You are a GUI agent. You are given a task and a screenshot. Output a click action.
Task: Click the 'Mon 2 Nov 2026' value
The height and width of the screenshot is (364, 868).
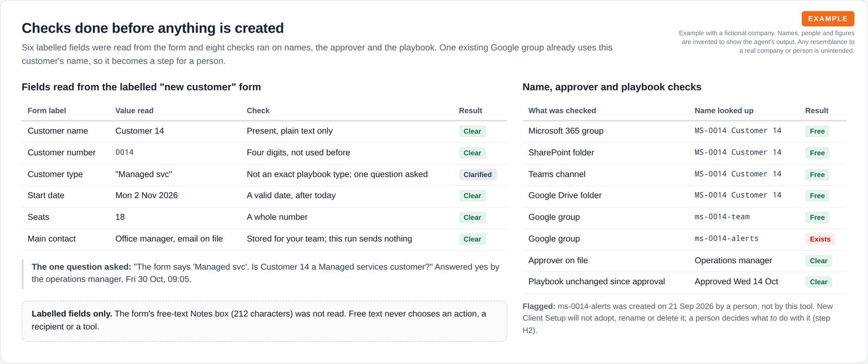pyautogui.click(x=146, y=195)
